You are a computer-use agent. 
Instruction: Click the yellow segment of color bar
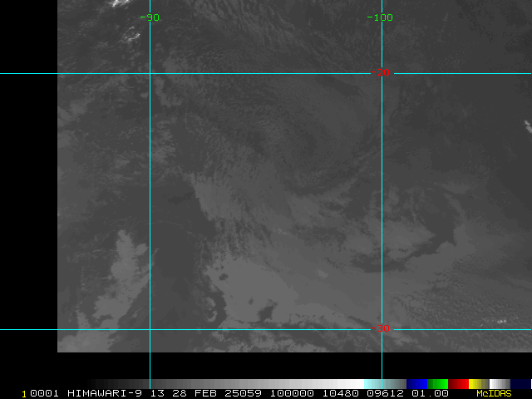[479, 384]
